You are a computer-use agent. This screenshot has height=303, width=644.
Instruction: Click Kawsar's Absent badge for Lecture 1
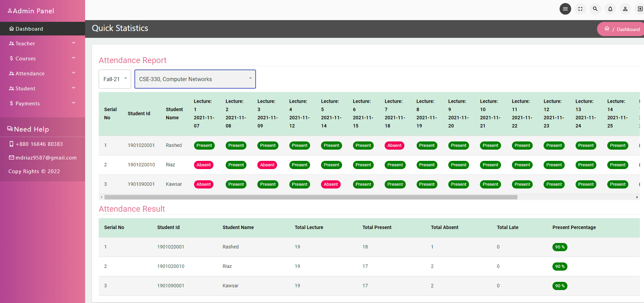tap(204, 184)
